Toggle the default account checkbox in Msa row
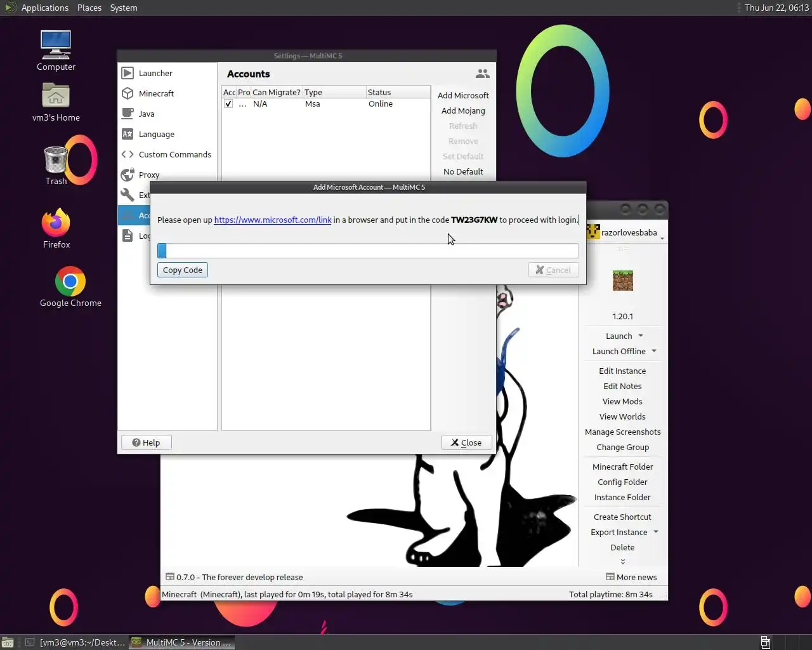812x650 pixels. click(x=228, y=104)
